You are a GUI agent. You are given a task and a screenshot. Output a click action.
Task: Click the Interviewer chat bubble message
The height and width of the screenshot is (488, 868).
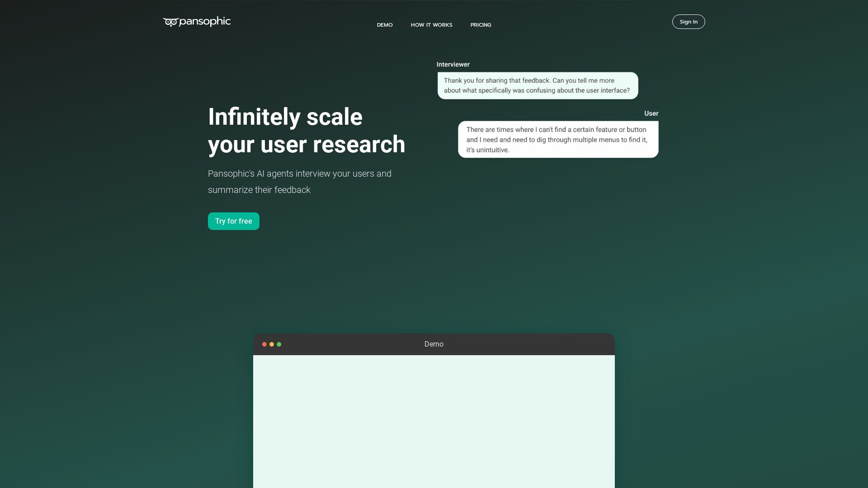pos(537,85)
